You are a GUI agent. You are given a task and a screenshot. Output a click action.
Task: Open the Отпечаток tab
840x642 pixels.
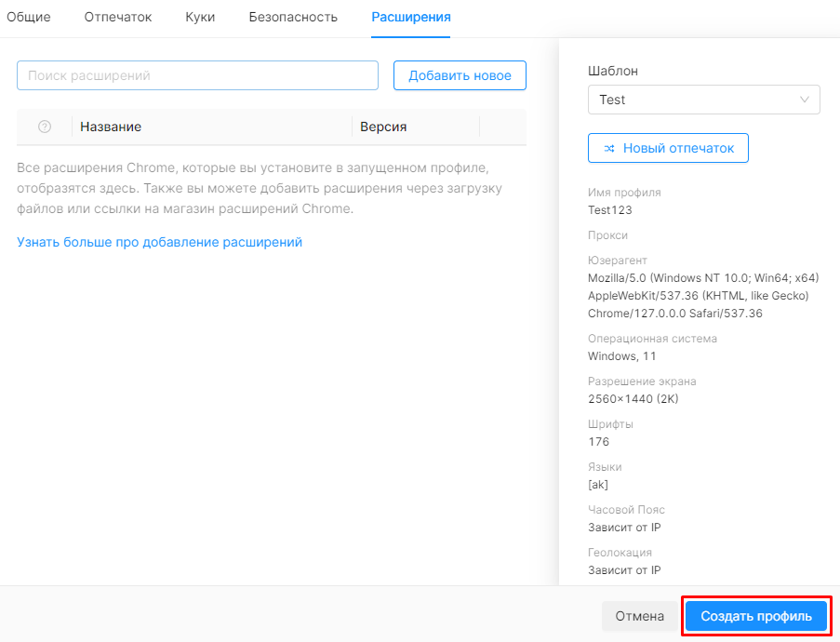(118, 17)
